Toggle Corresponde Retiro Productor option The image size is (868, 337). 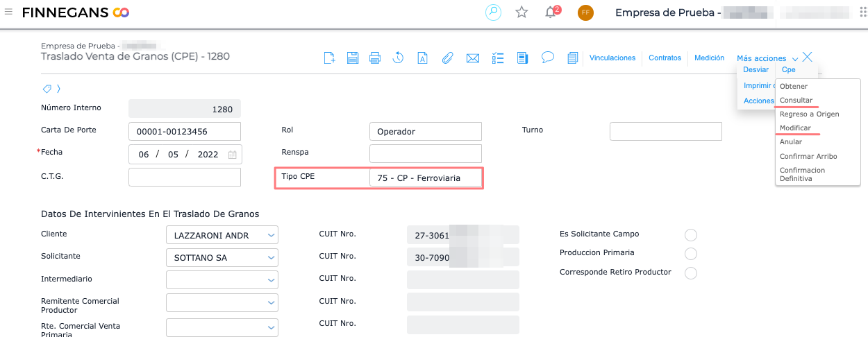click(690, 273)
